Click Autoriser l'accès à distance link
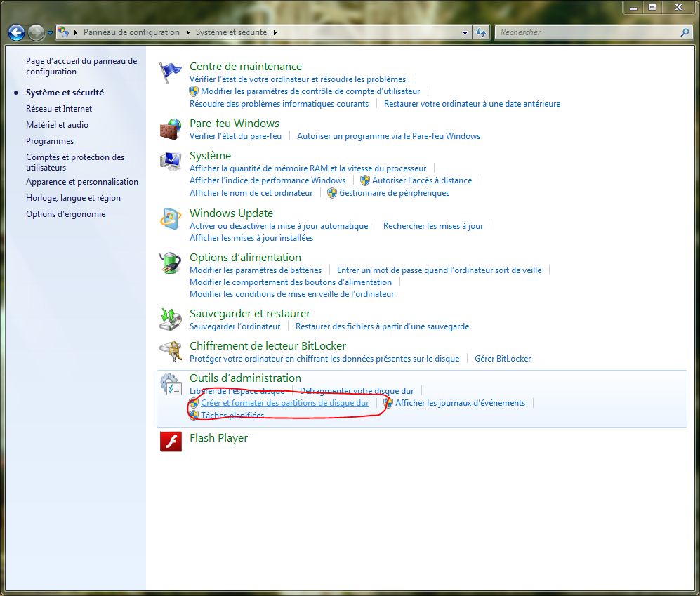700x596 pixels. 422,180
